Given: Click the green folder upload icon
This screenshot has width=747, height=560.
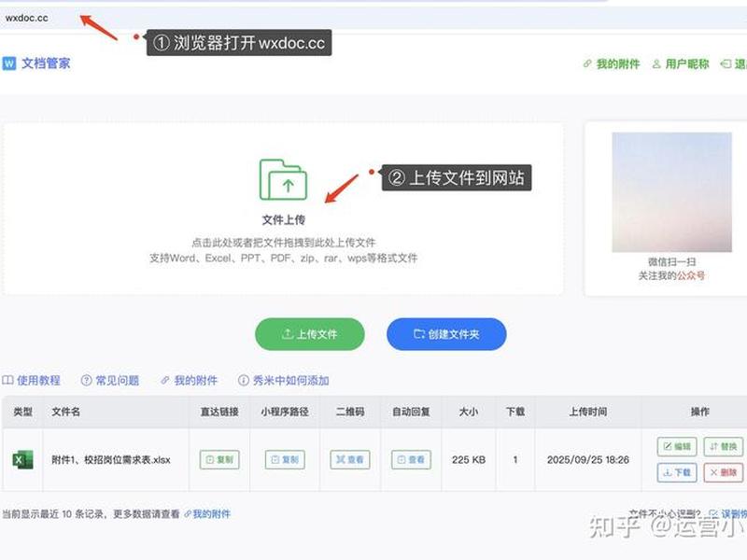Looking at the screenshot, I should [283, 179].
